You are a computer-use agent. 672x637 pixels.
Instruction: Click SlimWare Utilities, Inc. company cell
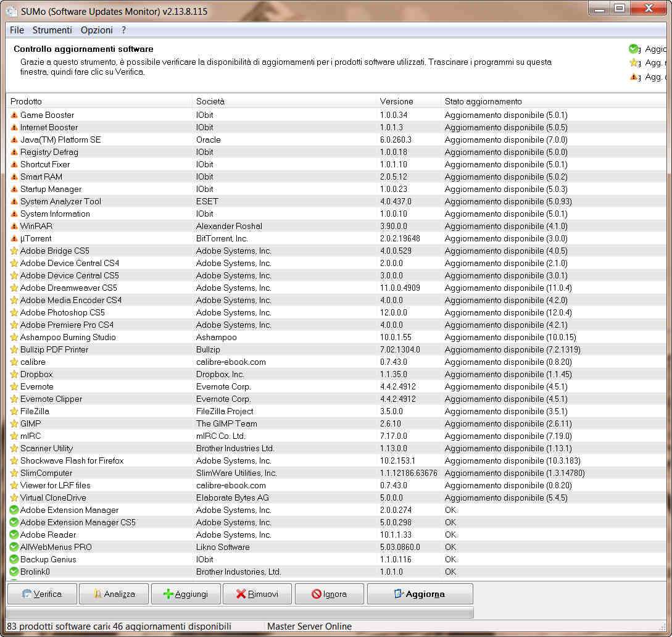click(x=236, y=473)
